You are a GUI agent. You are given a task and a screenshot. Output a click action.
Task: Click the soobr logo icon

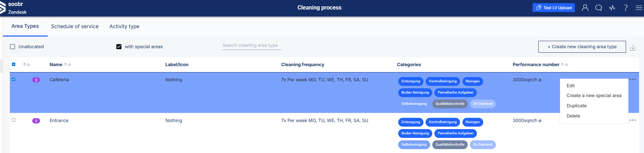click(x=3, y=8)
